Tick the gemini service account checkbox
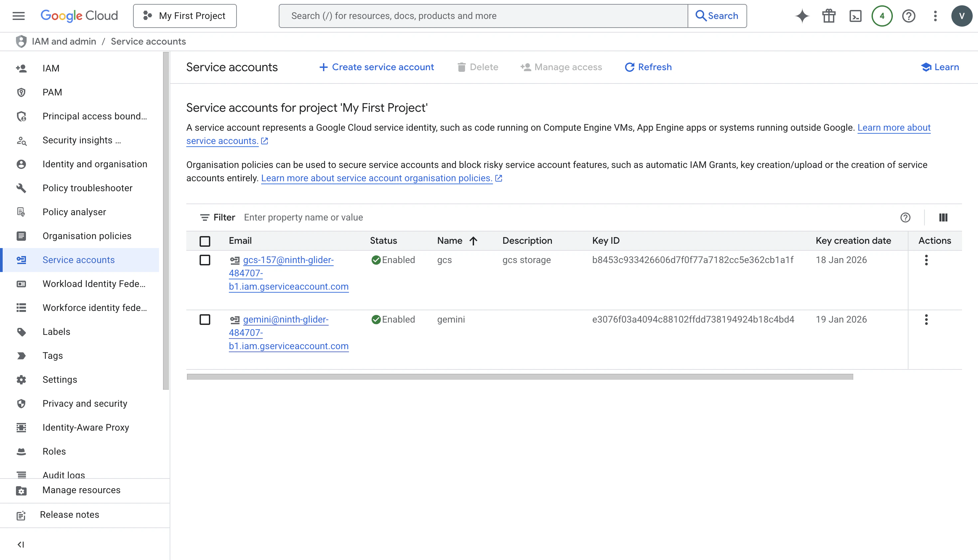This screenshot has width=978, height=560. click(x=205, y=320)
